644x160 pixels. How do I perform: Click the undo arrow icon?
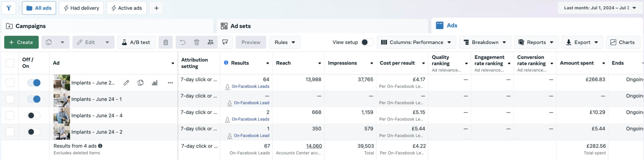click(183, 42)
